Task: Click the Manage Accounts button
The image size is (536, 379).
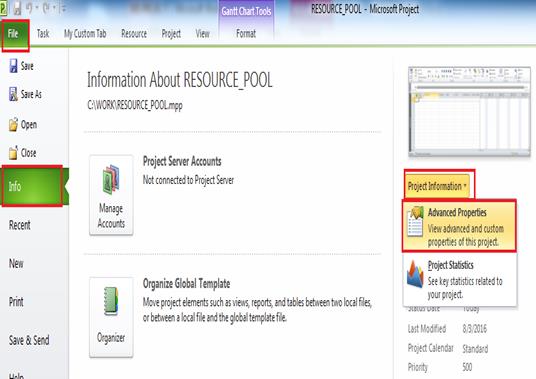Action: point(111,195)
